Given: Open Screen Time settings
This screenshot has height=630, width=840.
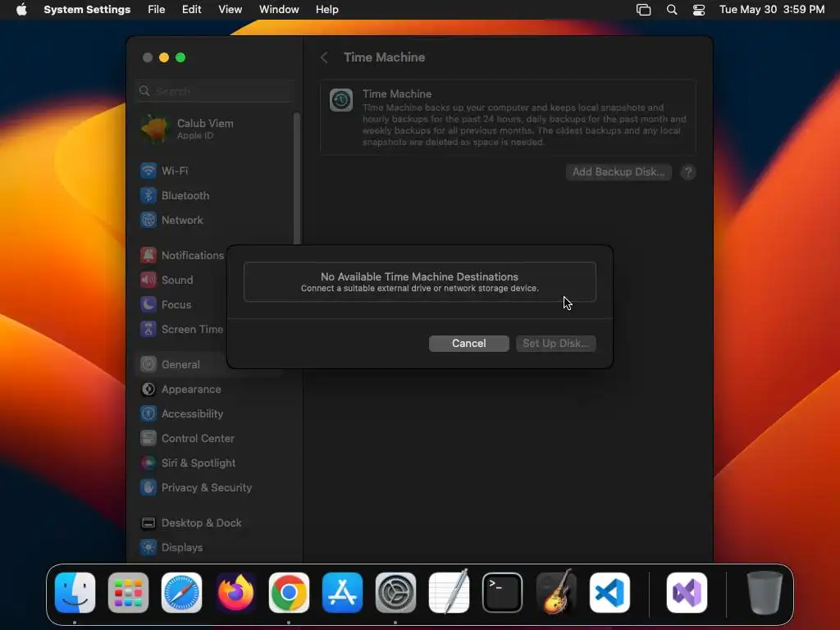Looking at the screenshot, I should click(x=182, y=330).
